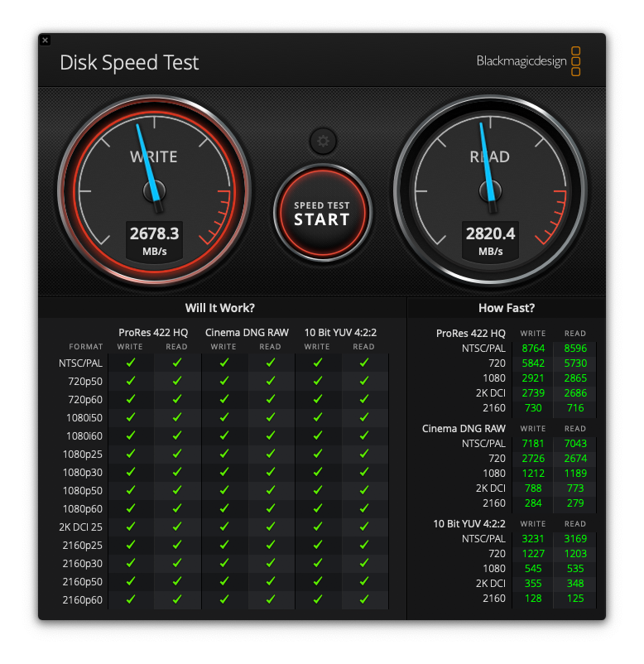Screen dimensions: 644x664
Task: Select the NTSC/PAL format row label
Action: point(80,363)
